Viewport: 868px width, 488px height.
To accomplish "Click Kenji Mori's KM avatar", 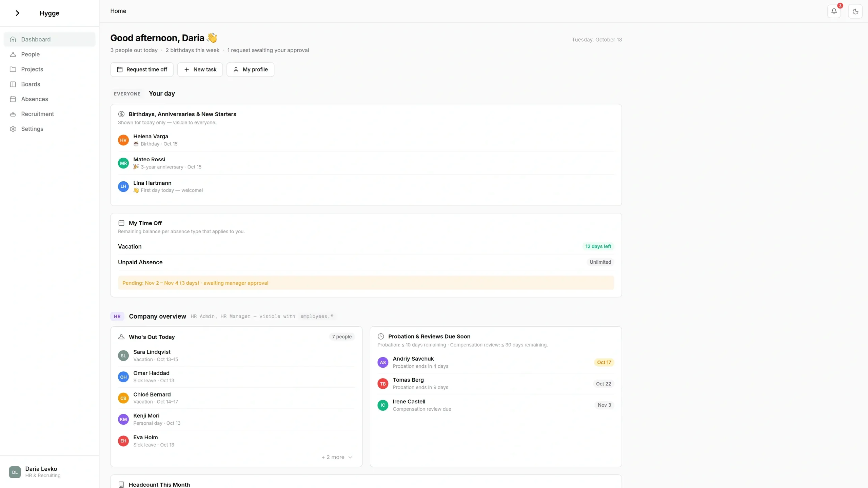I will click(x=123, y=420).
